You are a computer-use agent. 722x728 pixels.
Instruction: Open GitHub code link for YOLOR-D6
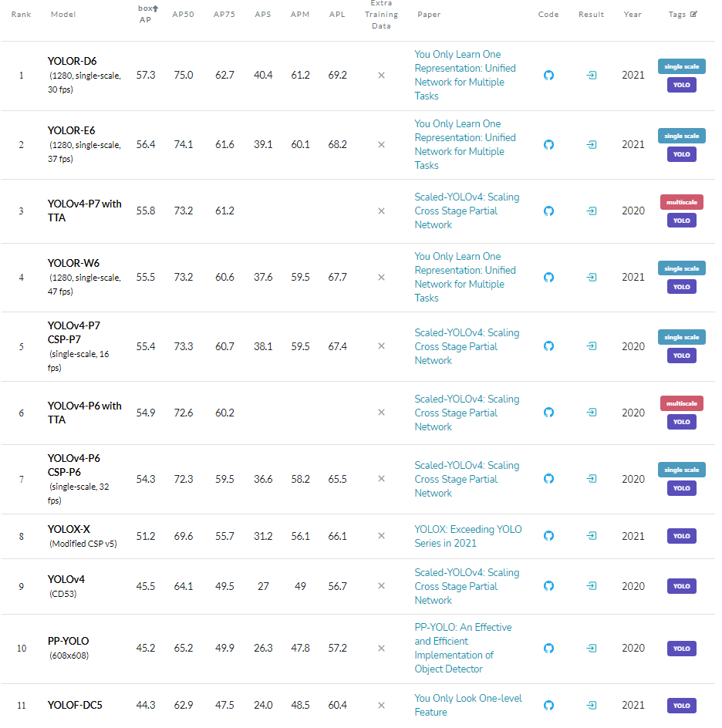548,76
